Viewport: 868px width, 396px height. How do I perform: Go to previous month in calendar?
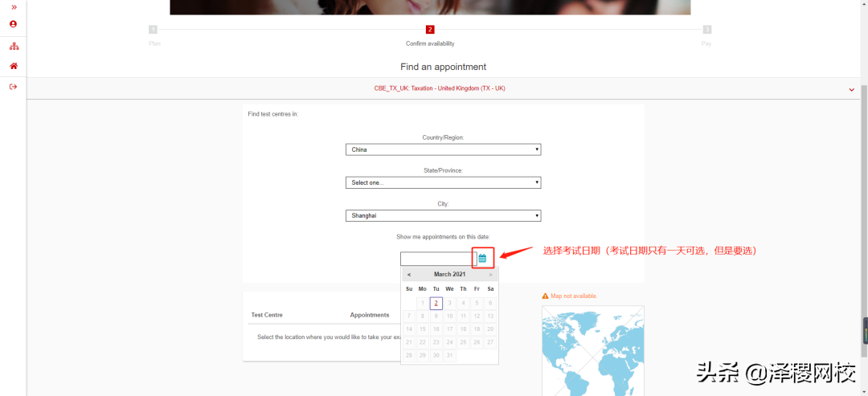[409, 275]
